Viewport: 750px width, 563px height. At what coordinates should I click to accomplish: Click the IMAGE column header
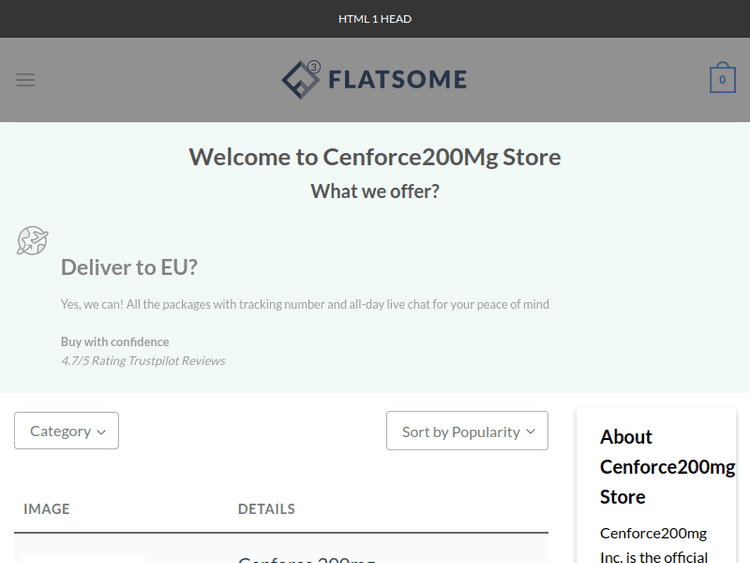pos(47,509)
